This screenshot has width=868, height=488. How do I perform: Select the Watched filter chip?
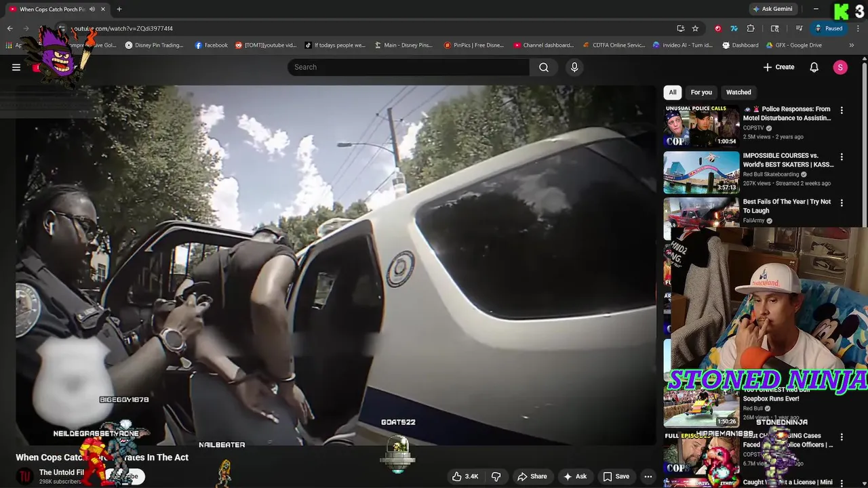[x=738, y=92]
